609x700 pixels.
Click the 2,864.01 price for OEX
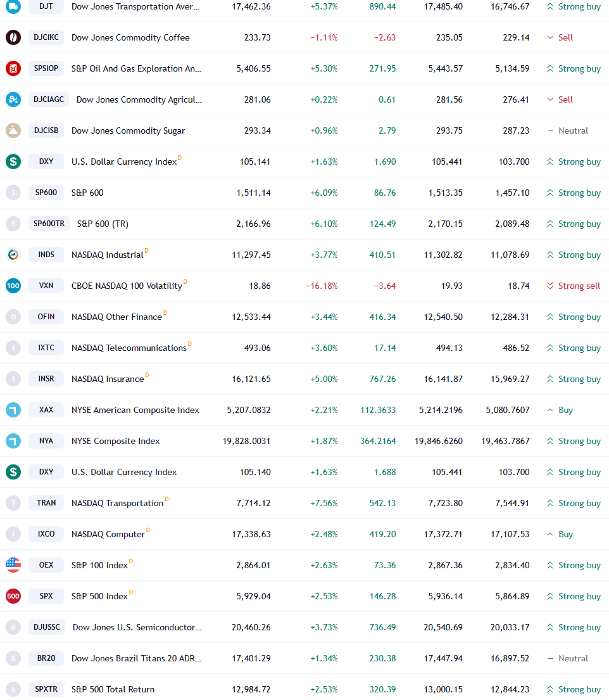(253, 565)
